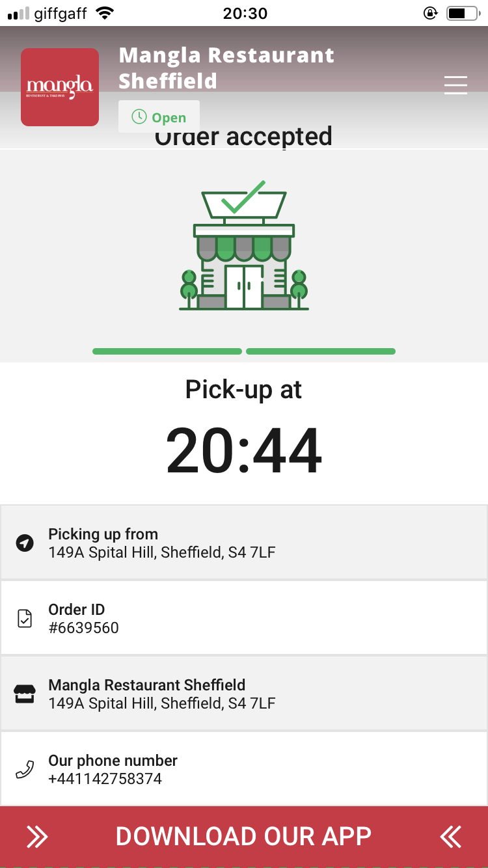This screenshot has height=868, width=488.
Task: Tap the 20:44 pick-up time
Action: pyautogui.click(x=244, y=451)
